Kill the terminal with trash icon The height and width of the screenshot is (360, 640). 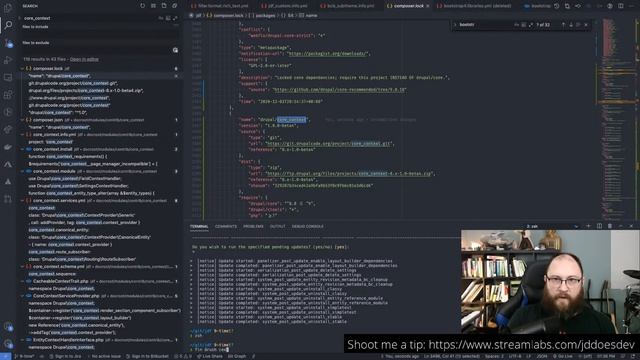[x=610, y=226]
